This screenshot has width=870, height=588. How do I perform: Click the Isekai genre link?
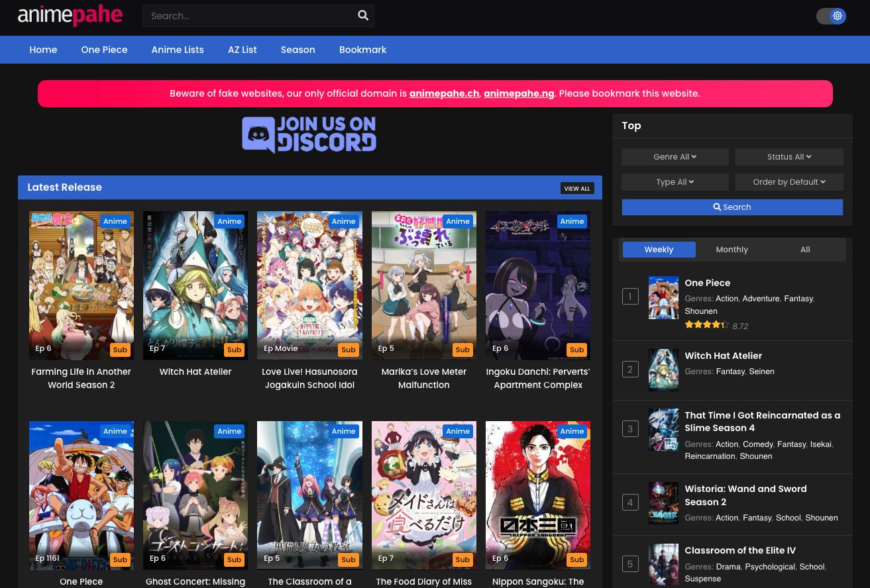click(x=821, y=444)
